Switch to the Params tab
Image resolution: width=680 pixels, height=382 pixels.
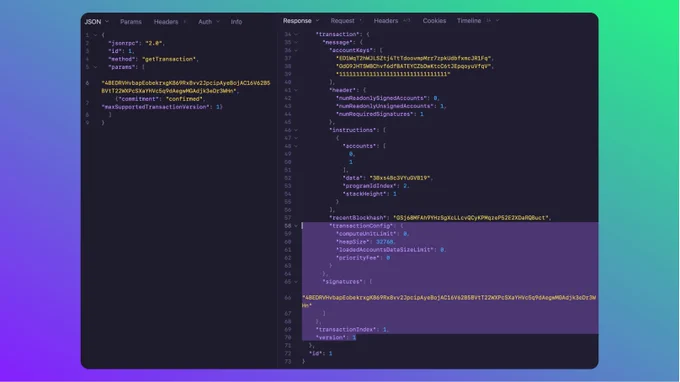tap(131, 22)
